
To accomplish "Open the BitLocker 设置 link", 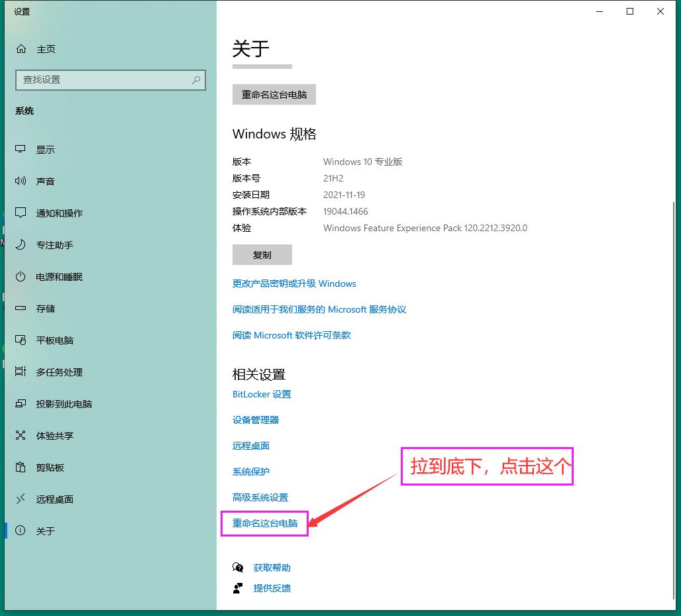I will click(262, 394).
